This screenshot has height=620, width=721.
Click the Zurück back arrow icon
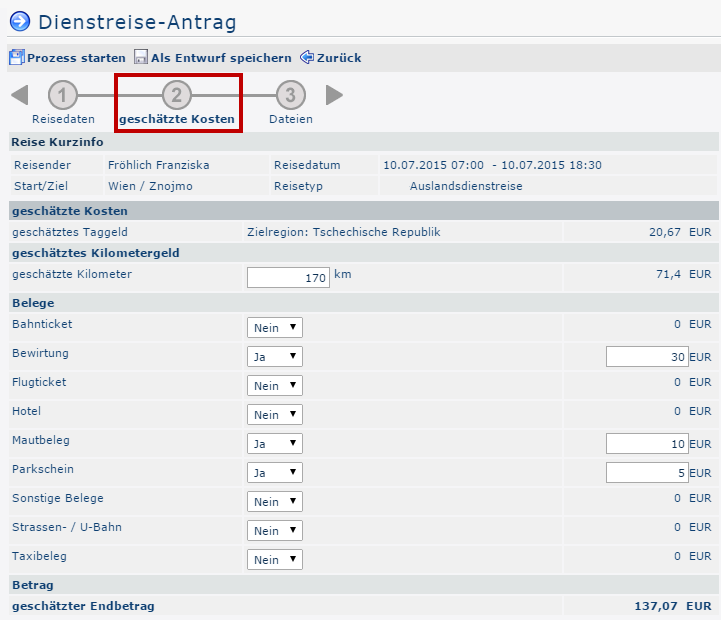tap(307, 58)
